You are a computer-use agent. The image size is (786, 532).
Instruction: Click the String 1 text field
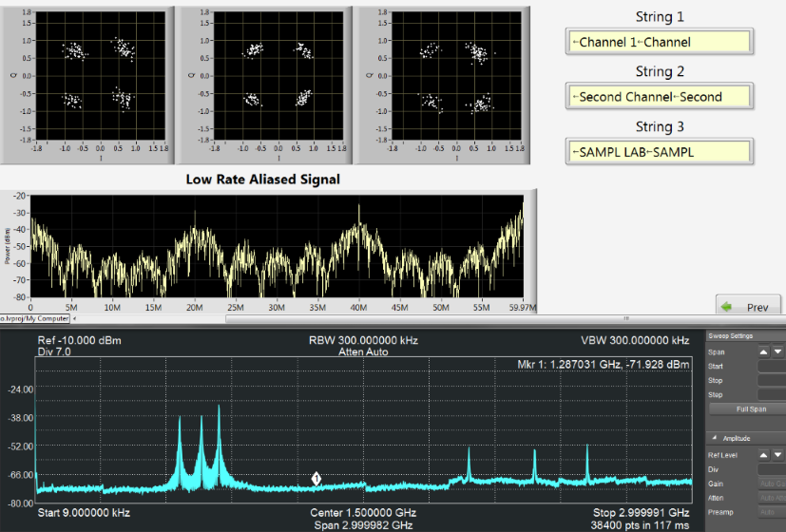tap(659, 42)
